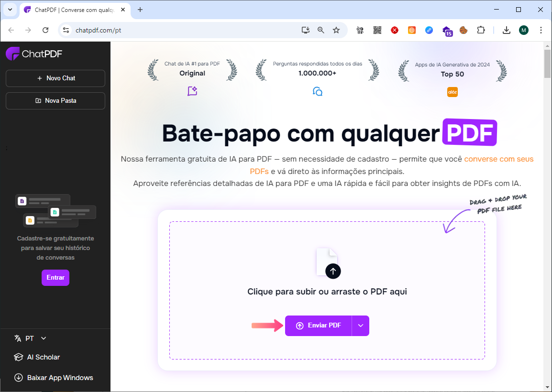Open Chrome three-dot menu
552x392 pixels.
541,30
